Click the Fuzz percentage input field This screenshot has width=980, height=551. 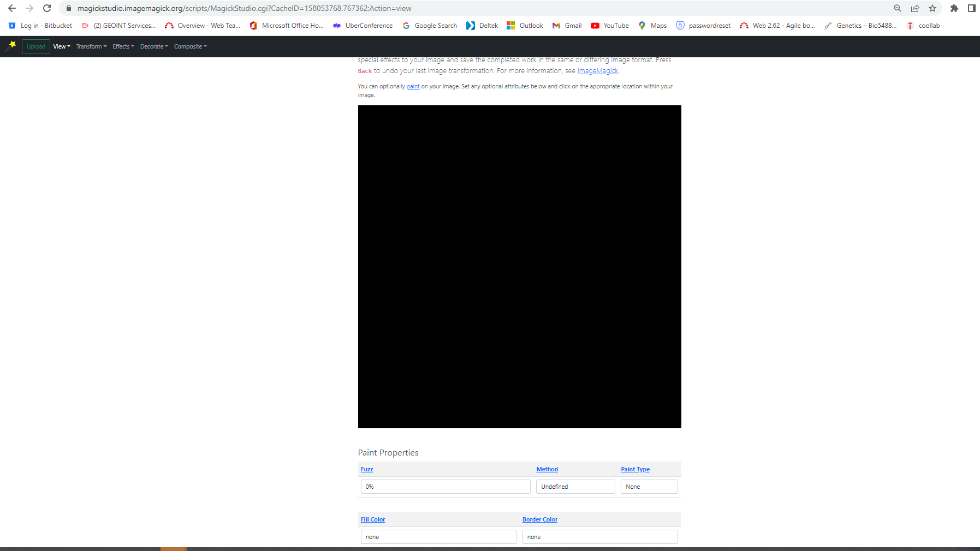[x=445, y=486]
